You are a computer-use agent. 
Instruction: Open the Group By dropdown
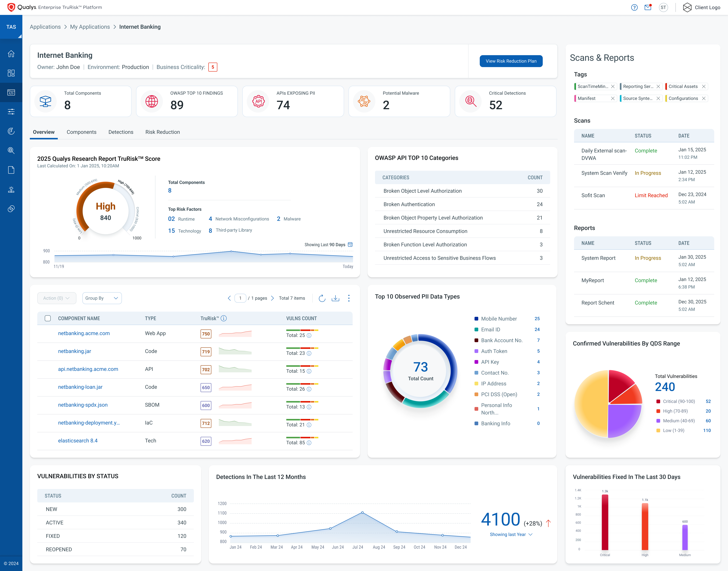pos(102,298)
